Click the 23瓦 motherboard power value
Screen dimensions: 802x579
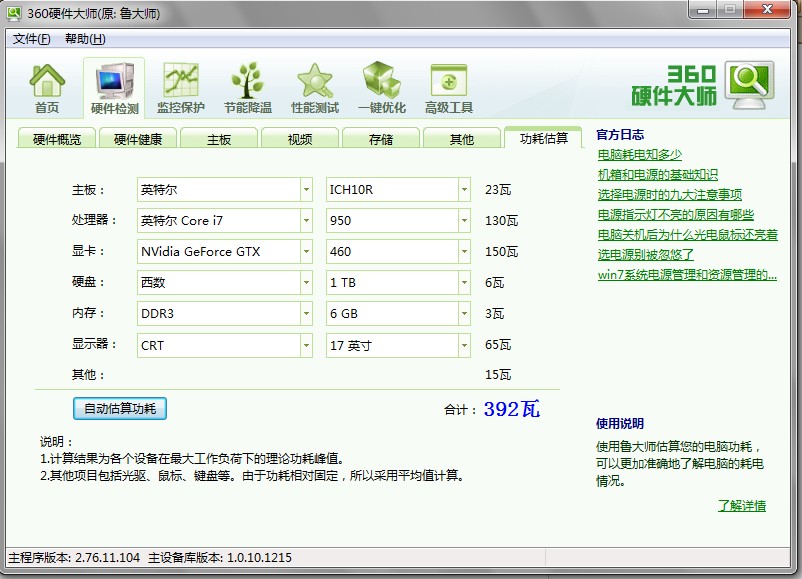pyautogui.click(x=498, y=190)
